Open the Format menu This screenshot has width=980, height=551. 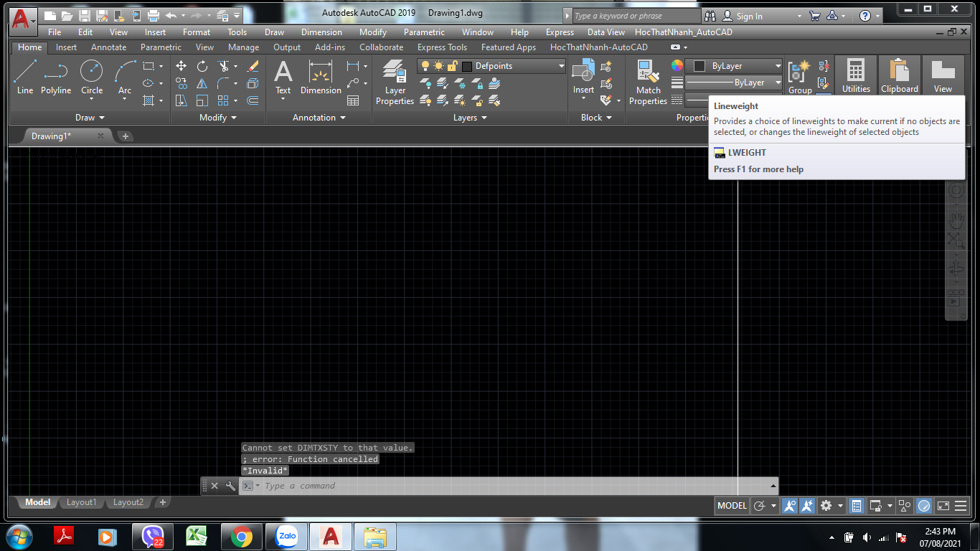point(197,32)
